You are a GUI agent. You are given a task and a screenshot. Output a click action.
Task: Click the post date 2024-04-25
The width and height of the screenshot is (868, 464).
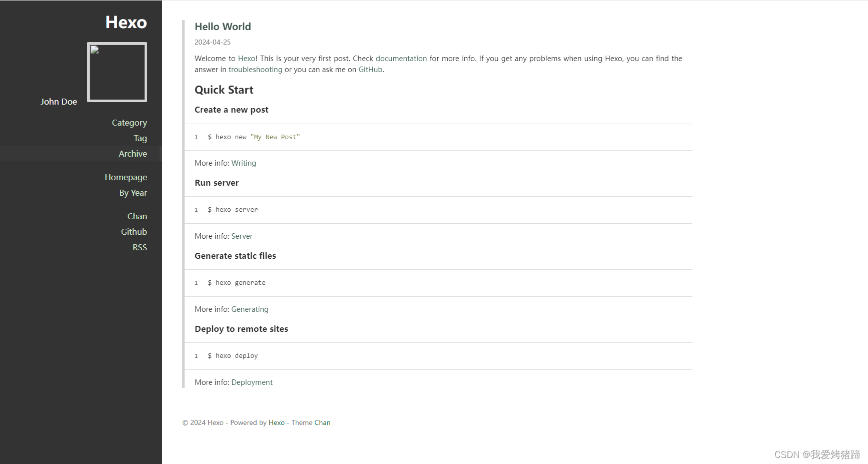[x=213, y=42]
